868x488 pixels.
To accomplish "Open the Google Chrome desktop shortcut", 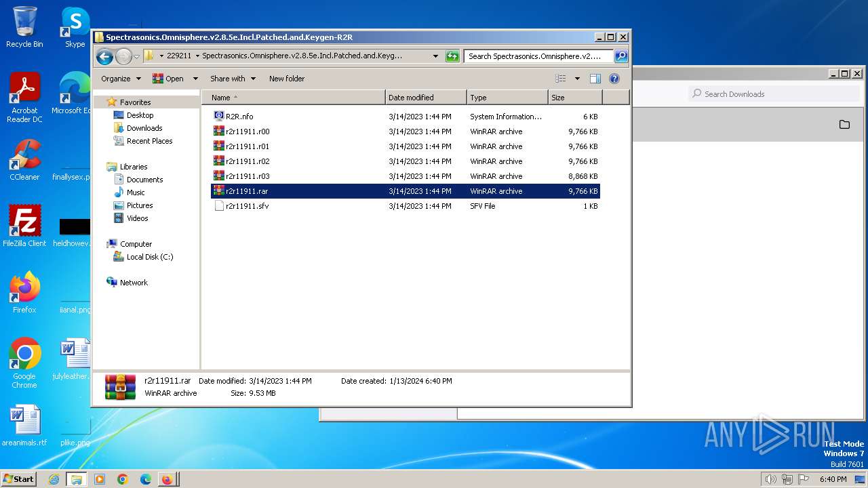I will coord(24,363).
